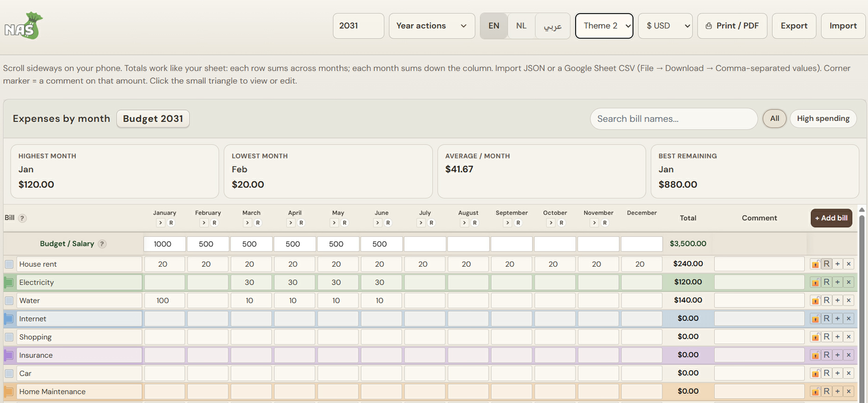Click the R icon under March
This screenshot has width=868, height=403.
coord(258,223)
